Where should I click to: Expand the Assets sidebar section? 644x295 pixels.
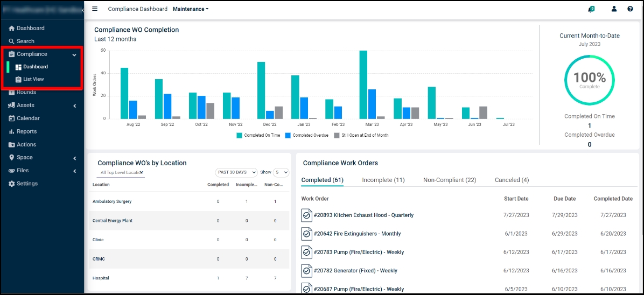coord(43,105)
